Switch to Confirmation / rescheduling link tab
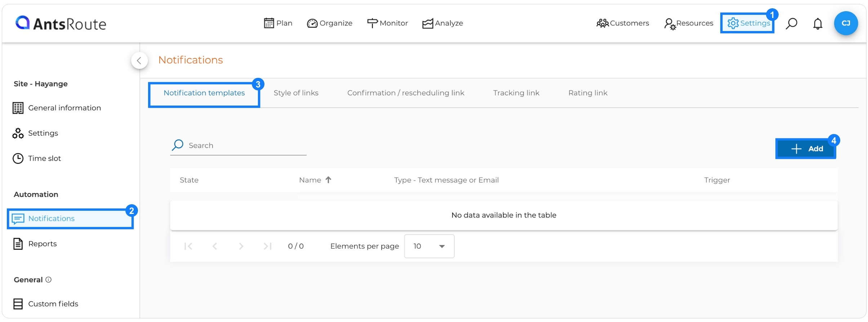The width and height of the screenshot is (868, 322). tap(406, 93)
